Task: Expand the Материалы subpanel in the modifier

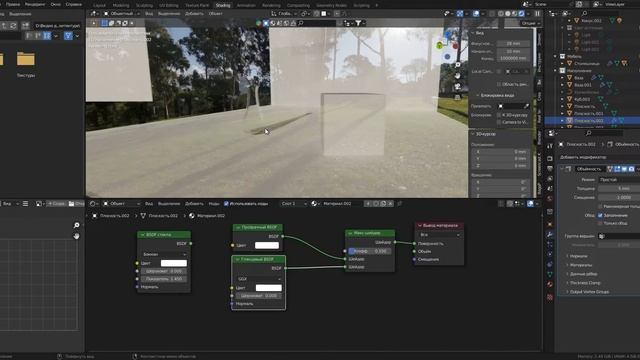Action: tap(580, 265)
